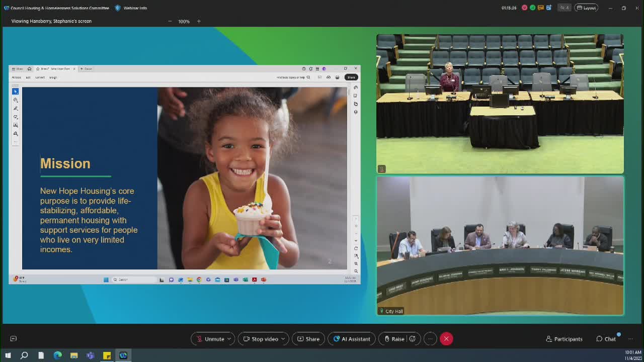Open more options ellipsis in meeting controls
The height and width of the screenshot is (362, 644).
tap(430, 339)
